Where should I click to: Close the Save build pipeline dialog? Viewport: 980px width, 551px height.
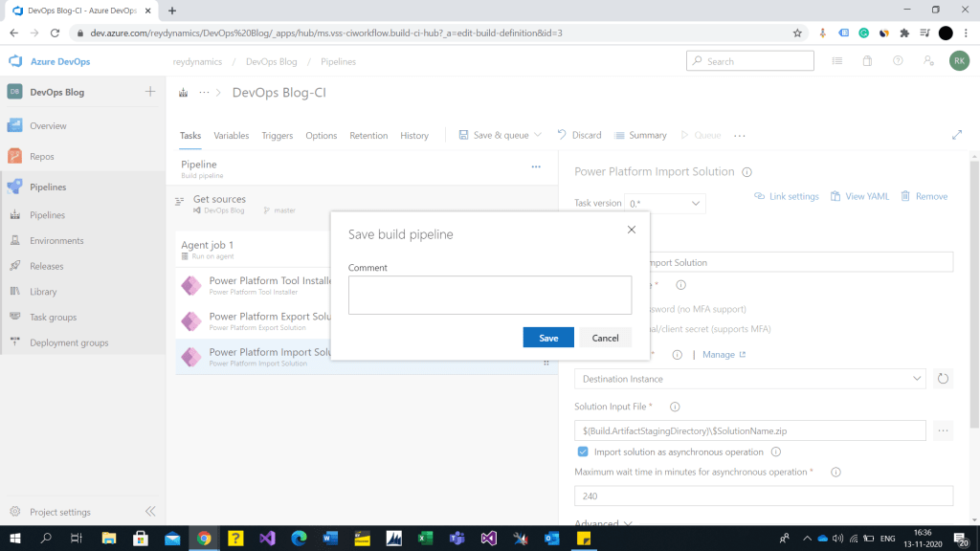coord(631,230)
